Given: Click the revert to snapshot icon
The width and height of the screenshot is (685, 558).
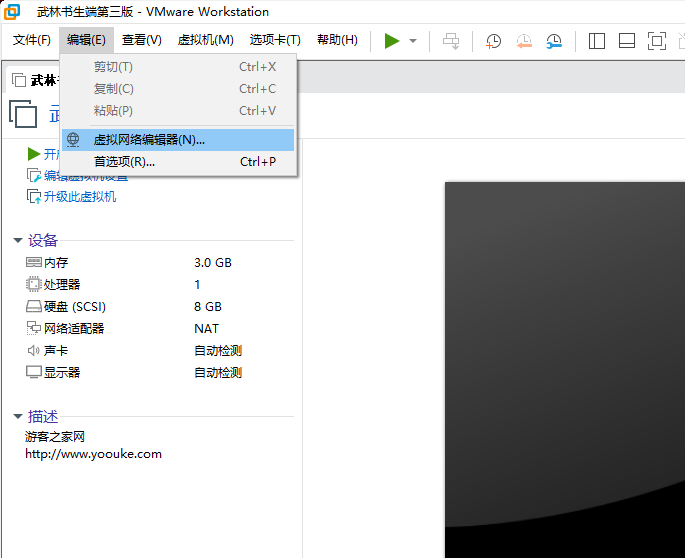Looking at the screenshot, I should click(524, 41).
